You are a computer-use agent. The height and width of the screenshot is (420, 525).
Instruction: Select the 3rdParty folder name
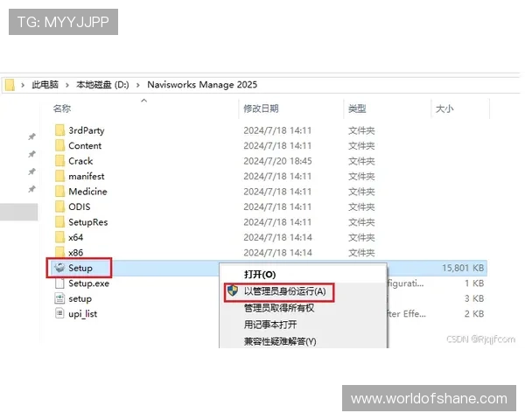point(87,130)
